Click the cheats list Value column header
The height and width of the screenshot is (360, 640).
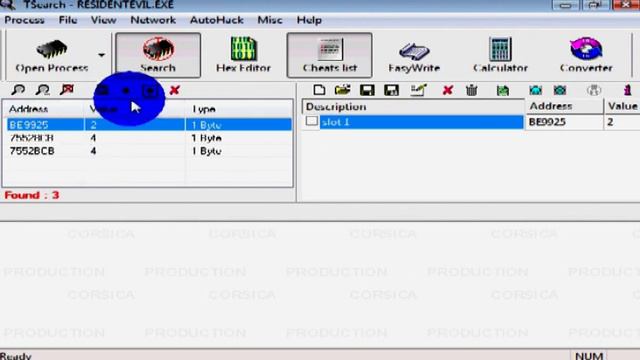click(622, 106)
